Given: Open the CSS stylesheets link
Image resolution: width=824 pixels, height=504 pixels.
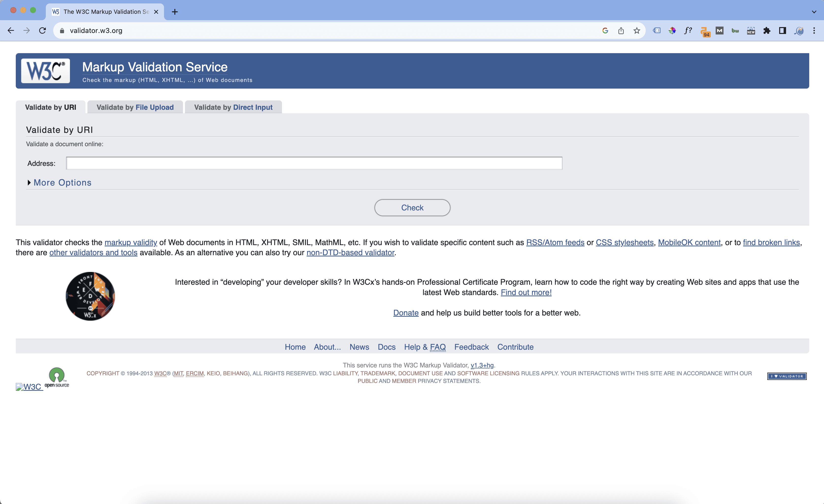Looking at the screenshot, I should pos(625,242).
